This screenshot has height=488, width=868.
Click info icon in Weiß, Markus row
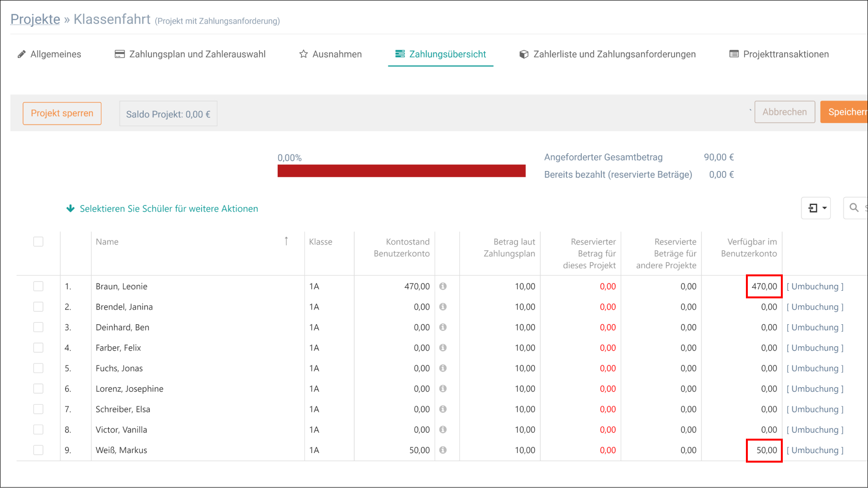[x=443, y=450]
